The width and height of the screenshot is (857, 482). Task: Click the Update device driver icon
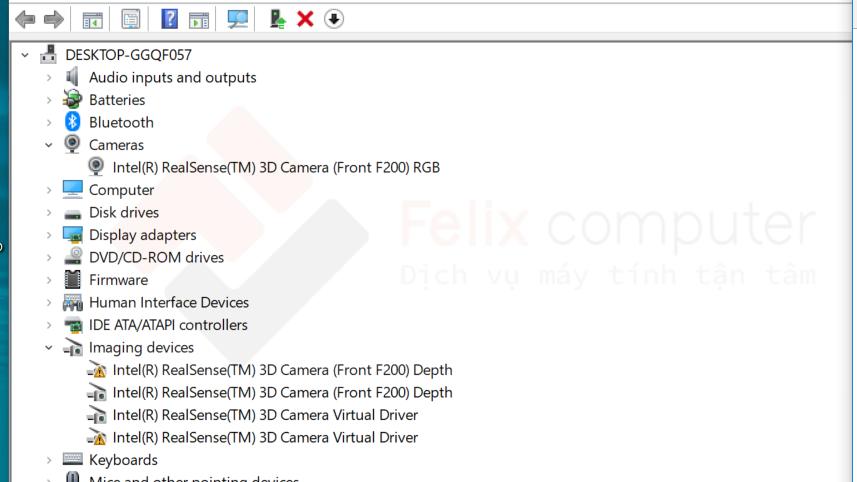278,19
